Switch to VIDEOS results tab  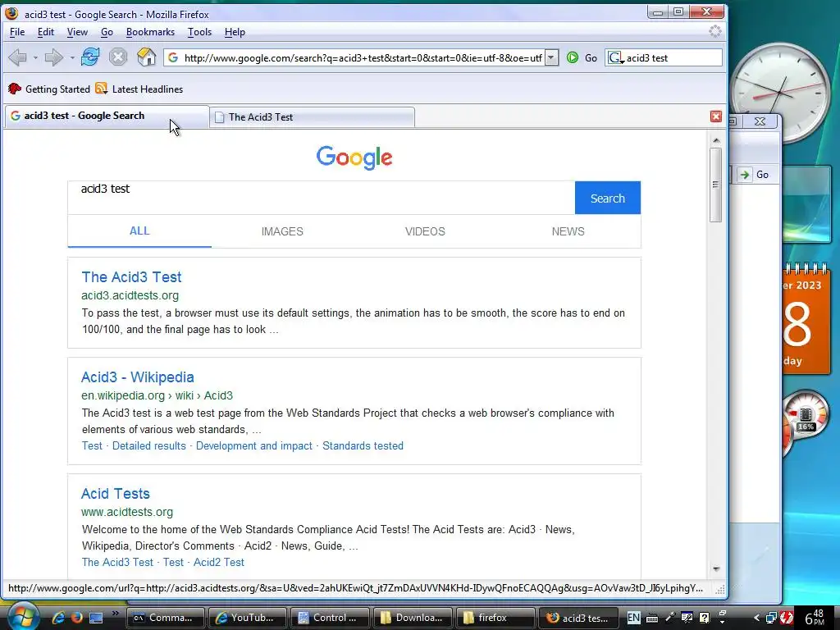(425, 231)
